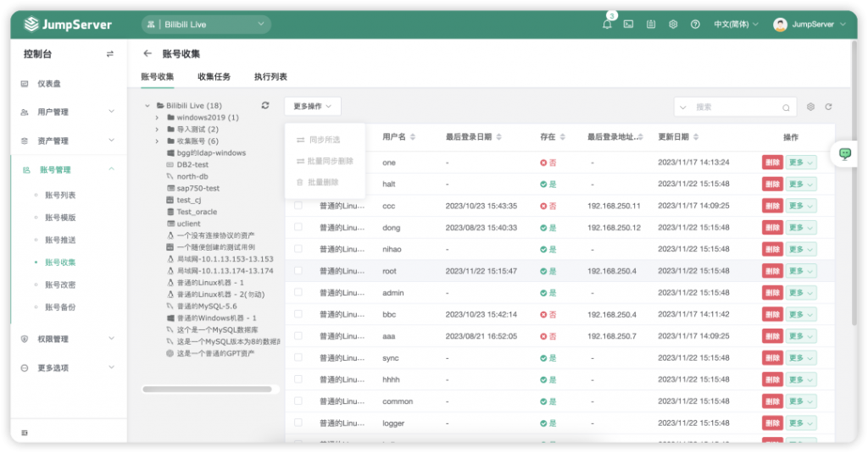Sort by 更新日期 column

(696, 136)
